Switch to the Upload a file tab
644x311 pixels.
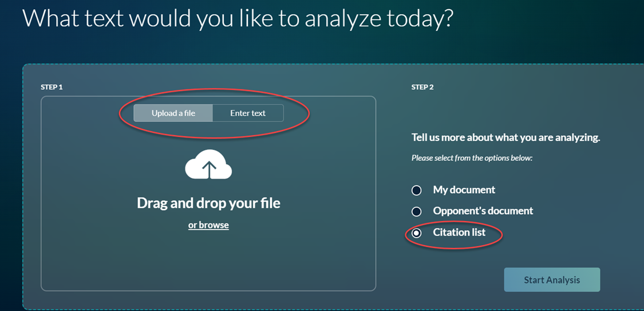(173, 113)
